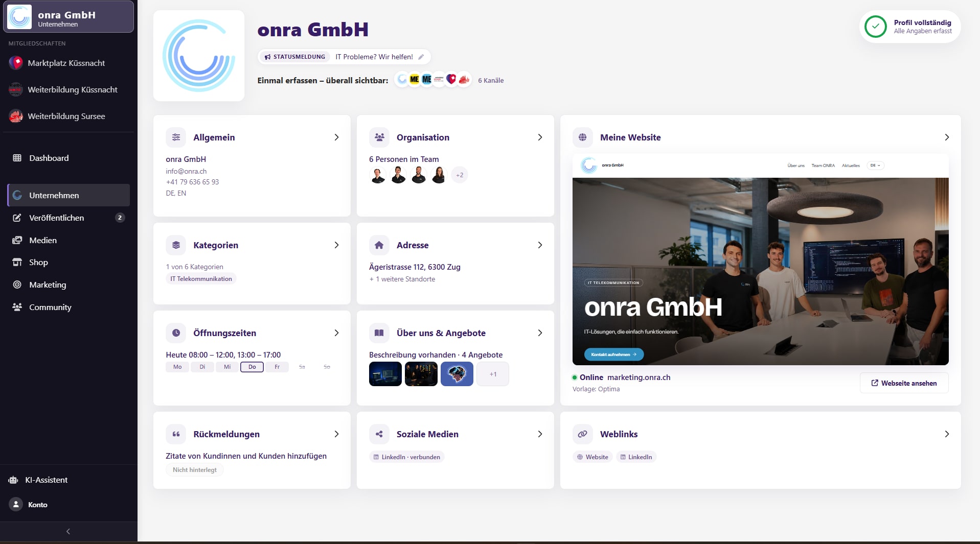Select the Mi day chip in Öffnungszeiten

227,367
